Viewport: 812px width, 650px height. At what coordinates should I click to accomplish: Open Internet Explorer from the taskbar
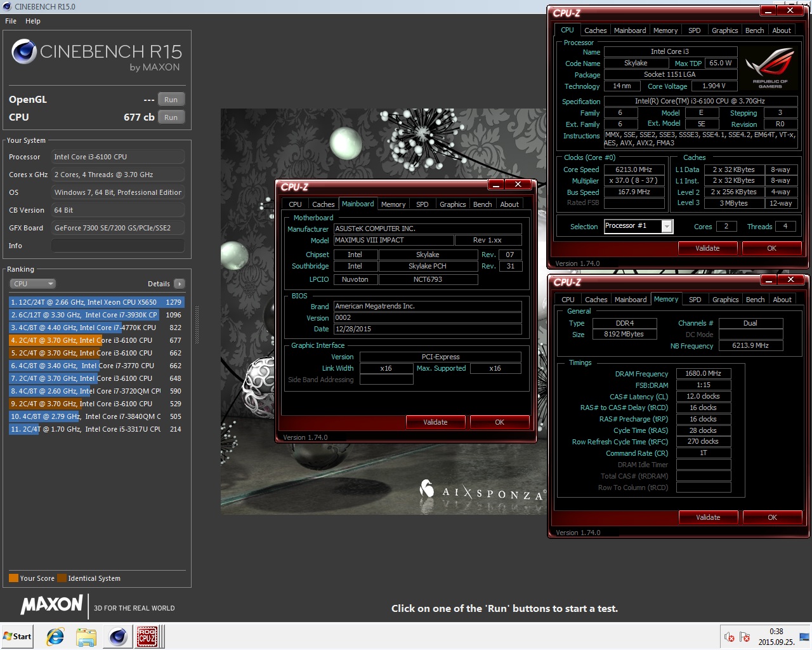click(56, 637)
